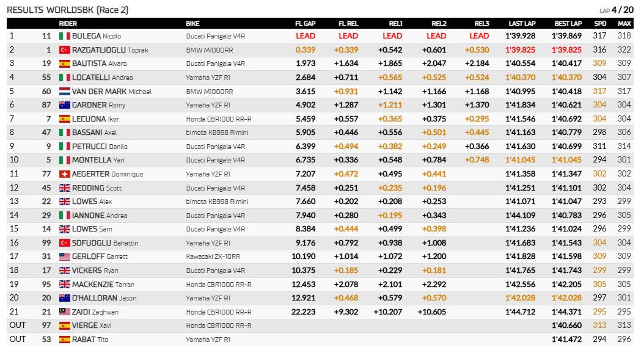Click Bautista's FL GAP value '1.973'
This screenshot has width=644, height=353.
[306, 64]
